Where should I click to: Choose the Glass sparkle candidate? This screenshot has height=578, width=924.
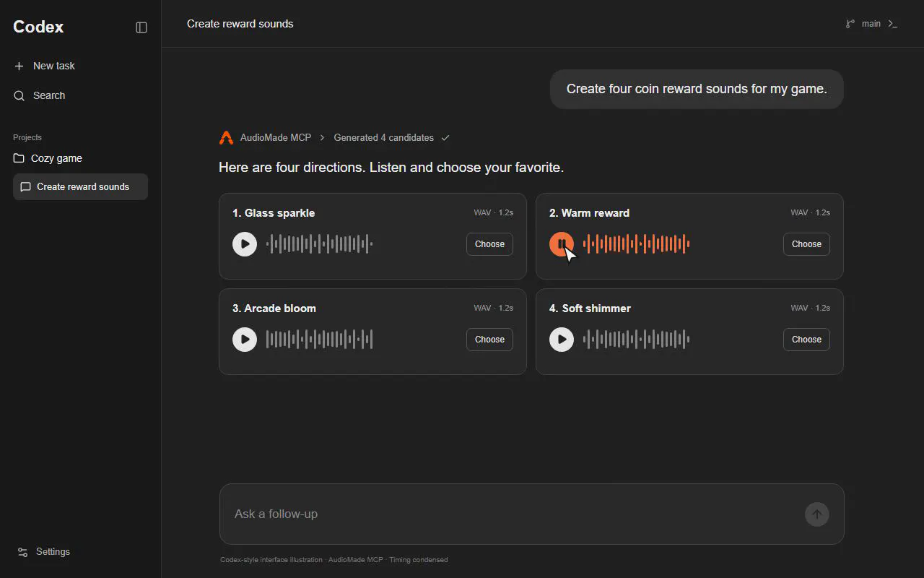click(x=489, y=244)
